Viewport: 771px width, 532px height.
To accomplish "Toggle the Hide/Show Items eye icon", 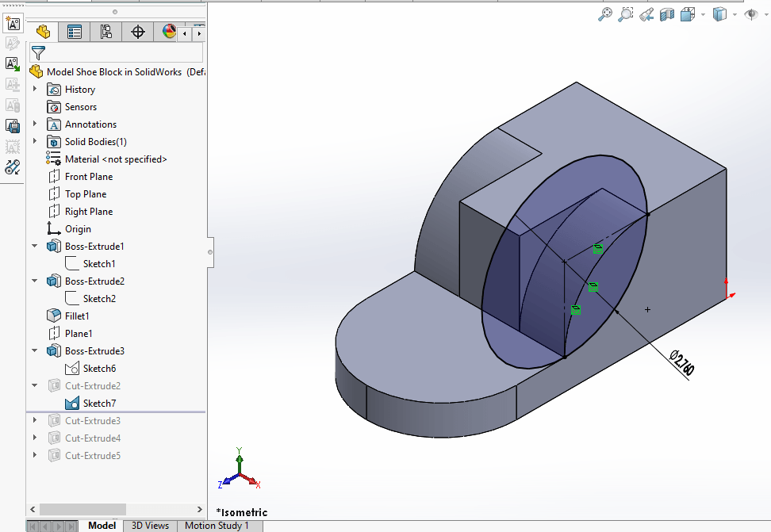I will coord(750,14).
